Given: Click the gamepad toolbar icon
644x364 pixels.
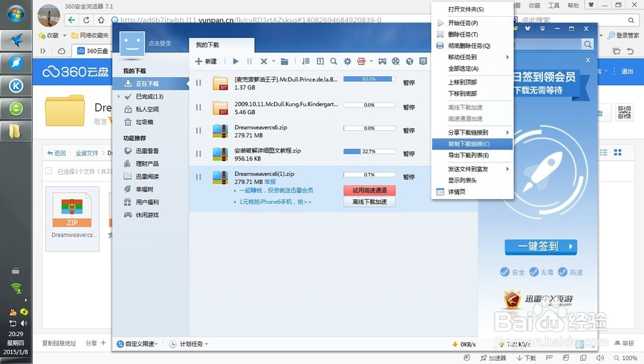Looking at the screenshot, I should (x=383, y=62).
